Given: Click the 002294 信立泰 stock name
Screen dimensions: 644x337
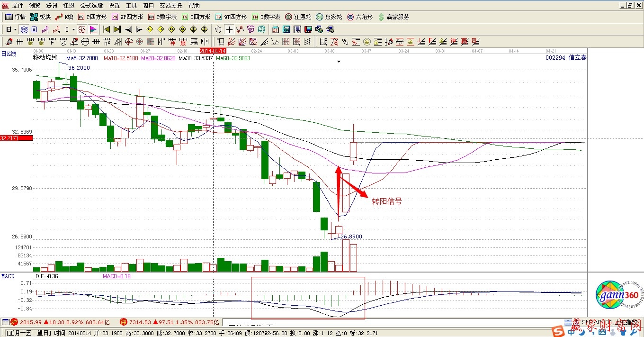Looking at the screenshot, I should 565,58.
